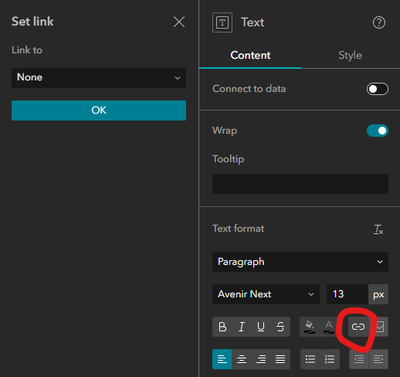This screenshot has width=400, height=377.
Task: Toggle bold text formatting
Action: (222, 327)
